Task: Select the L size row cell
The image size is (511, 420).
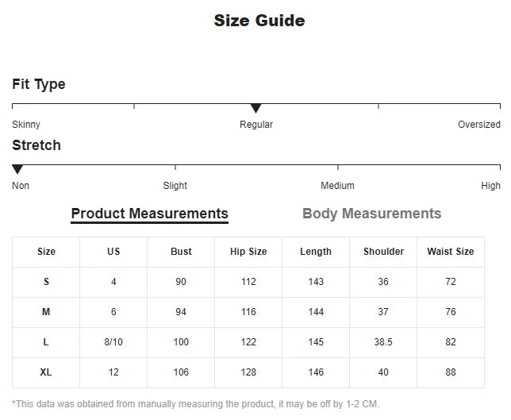Action: pos(46,342)
